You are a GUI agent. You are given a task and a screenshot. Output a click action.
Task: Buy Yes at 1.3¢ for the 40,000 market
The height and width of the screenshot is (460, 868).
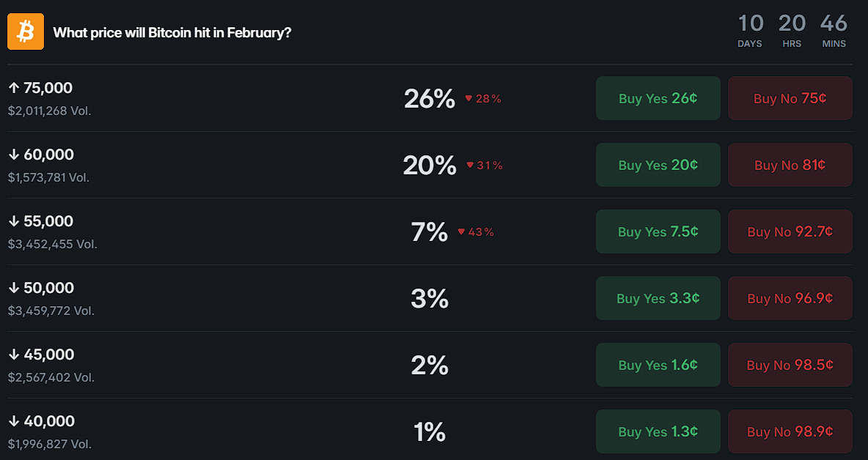658,431
